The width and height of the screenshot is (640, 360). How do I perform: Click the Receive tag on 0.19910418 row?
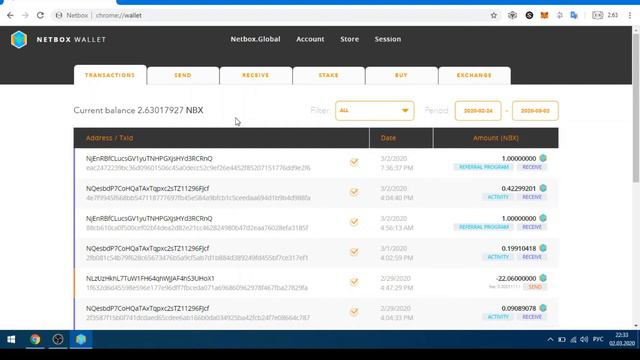pos(532,257)
